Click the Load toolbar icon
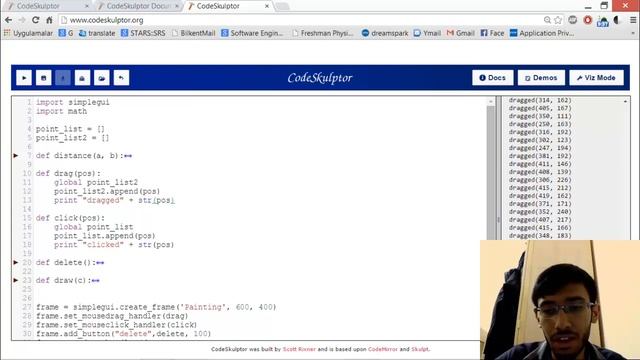The height and width of the screenshot is (360, 640). pyautogui.click(x=82, y=78)
